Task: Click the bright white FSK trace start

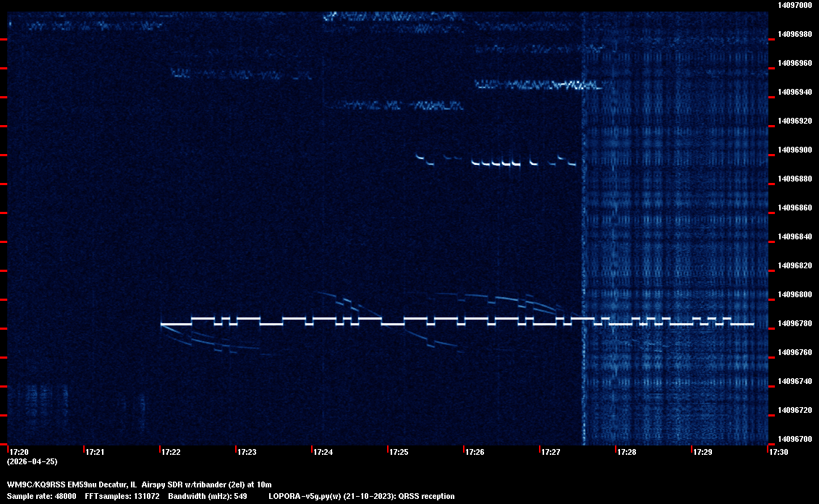Action: pos(164,324)
